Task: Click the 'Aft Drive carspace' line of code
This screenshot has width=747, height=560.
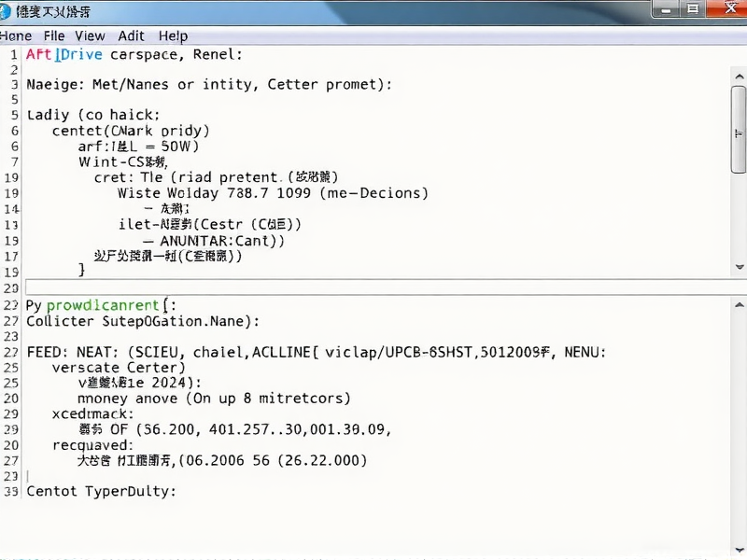Action: 134,55
